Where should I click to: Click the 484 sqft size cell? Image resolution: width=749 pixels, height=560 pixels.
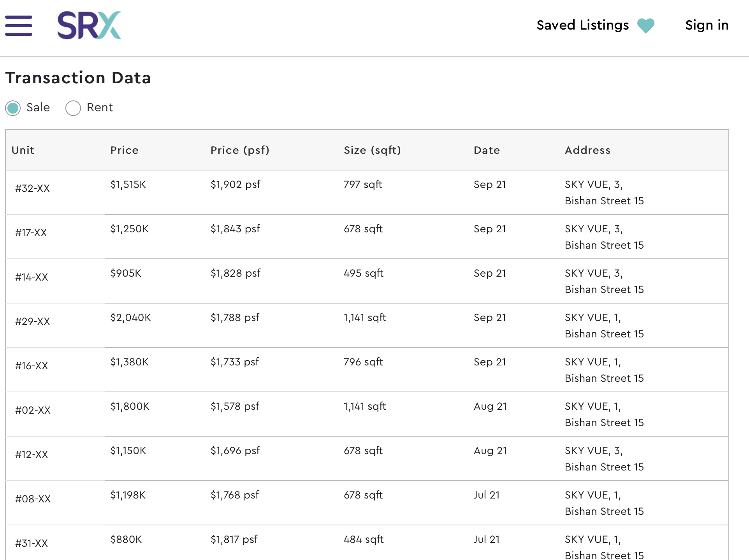[x=363, y=539]
